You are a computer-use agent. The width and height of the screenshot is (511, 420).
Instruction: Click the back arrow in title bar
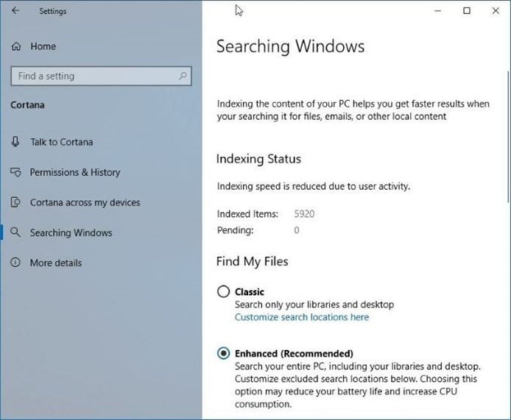[x=15, y=10]
